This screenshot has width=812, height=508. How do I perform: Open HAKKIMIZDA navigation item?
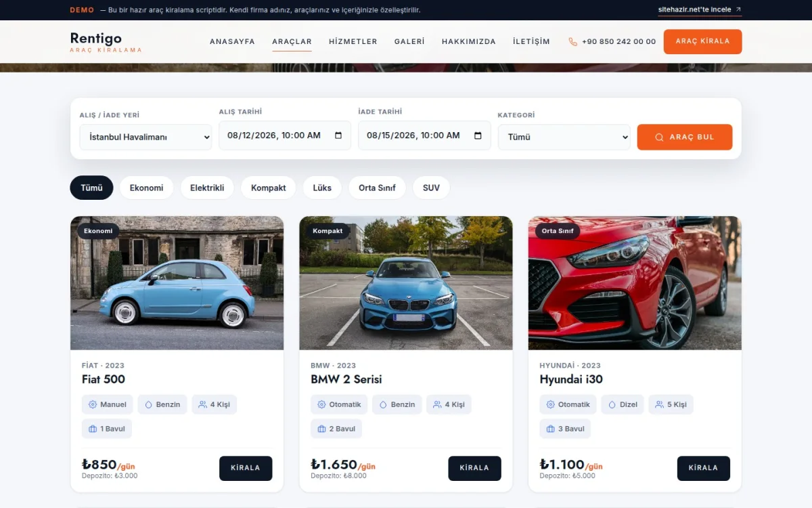469,41
